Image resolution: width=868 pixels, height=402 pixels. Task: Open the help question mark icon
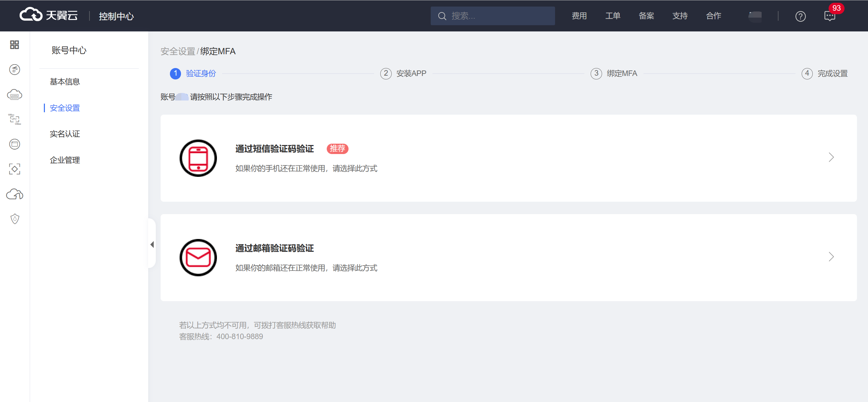click(x=800, y=16)
